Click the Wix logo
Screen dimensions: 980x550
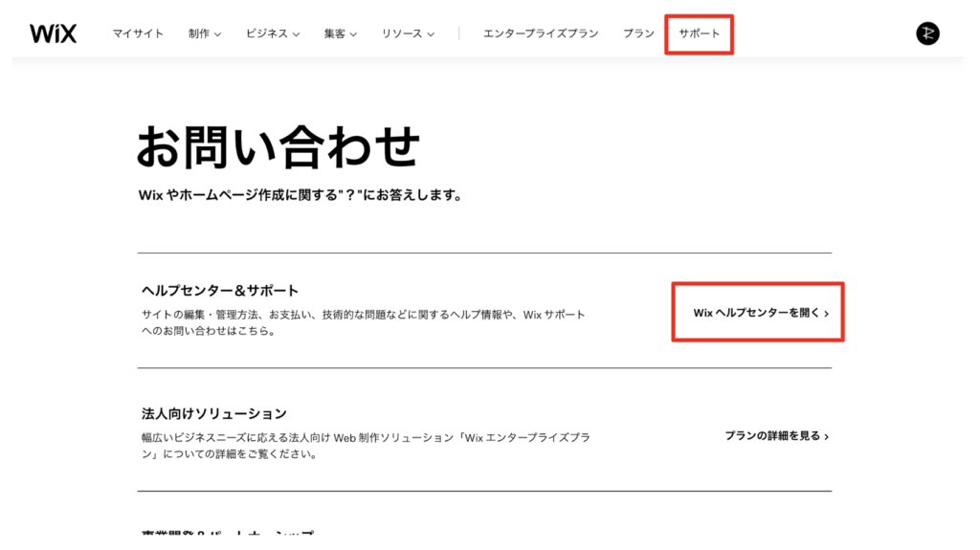click(54, 33)
